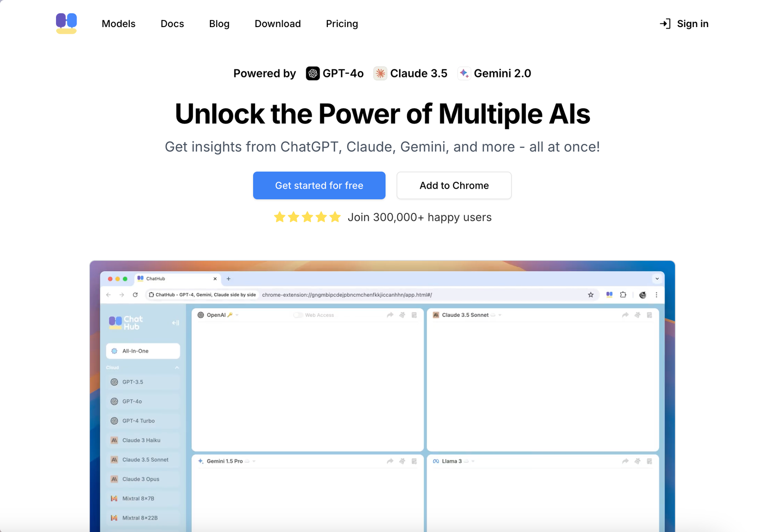
Task: Click Get started for free
Action: tap(319, 185)
